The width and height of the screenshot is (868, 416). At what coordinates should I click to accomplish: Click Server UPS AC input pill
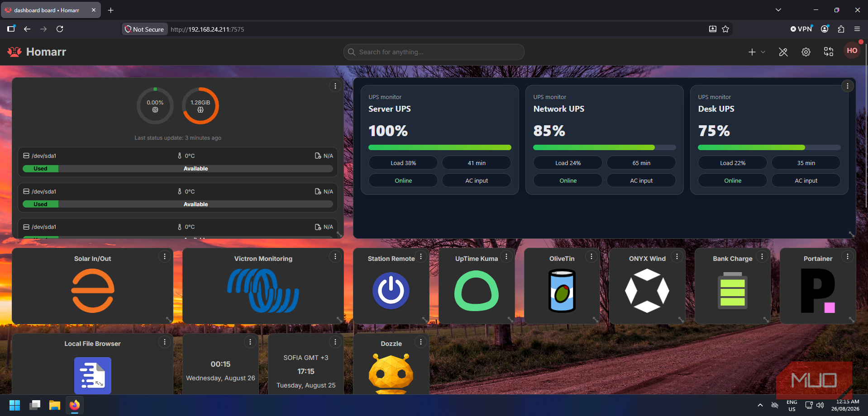click(x=477, y=180)
